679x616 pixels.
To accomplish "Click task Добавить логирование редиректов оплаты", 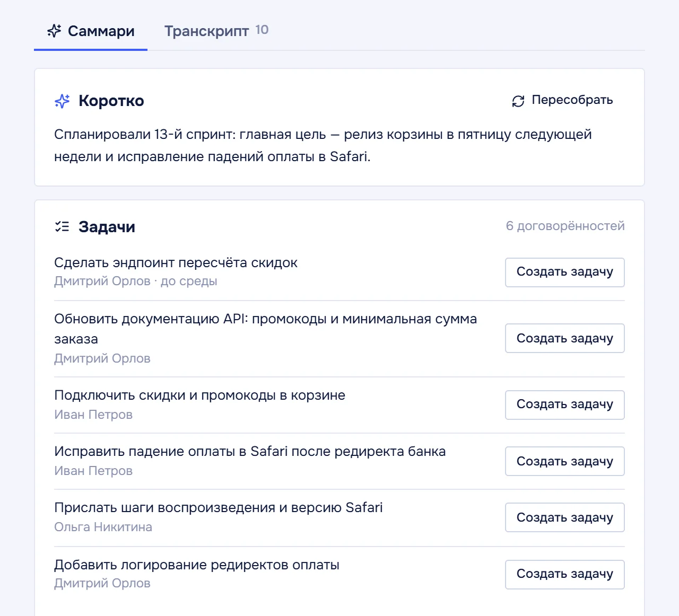I will [x=196, y=565].
